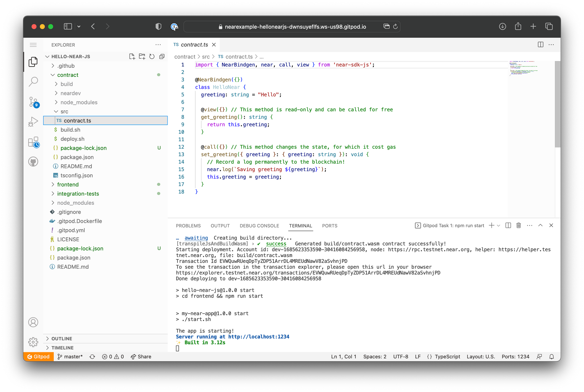Click the Safari address bar
This screenshot has width=584, height=392.
point(292,27)
